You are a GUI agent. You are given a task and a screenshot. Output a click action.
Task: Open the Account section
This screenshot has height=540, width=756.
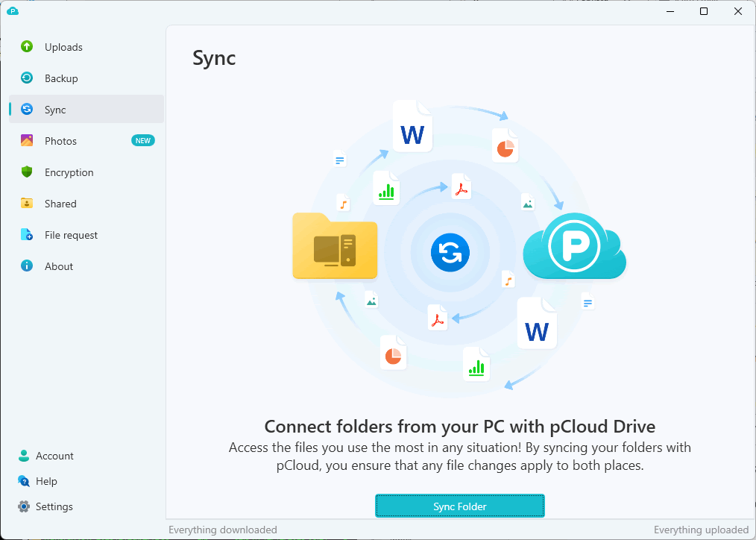(x=54, y=456)
